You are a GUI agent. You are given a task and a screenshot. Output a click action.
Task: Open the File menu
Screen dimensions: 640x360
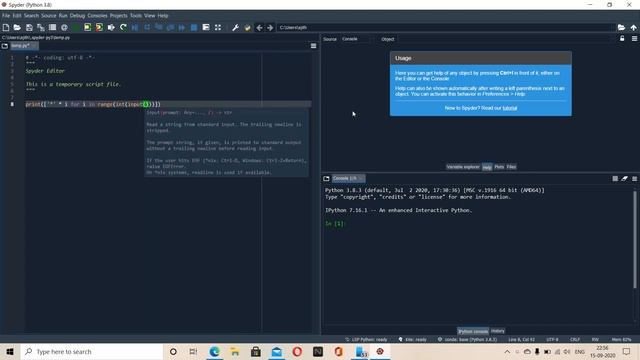pos(6,16)
